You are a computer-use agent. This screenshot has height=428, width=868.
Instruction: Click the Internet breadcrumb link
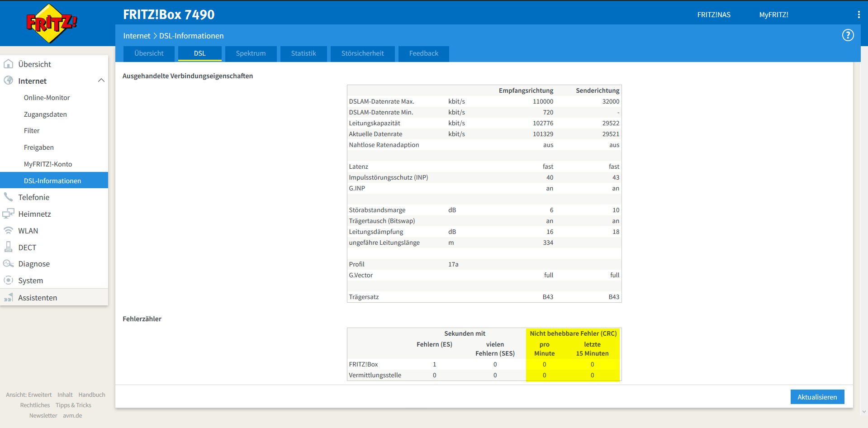(x=137, y=36)
